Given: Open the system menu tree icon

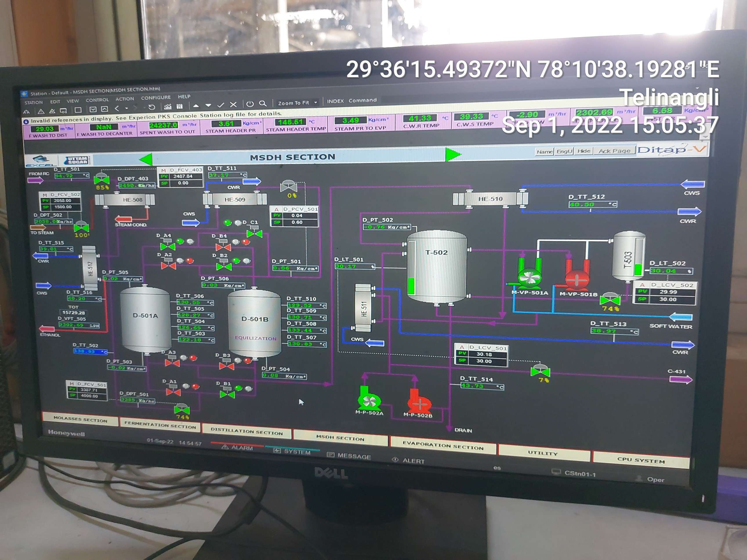Looking at the screenshot, I should (x=27, y=112).
